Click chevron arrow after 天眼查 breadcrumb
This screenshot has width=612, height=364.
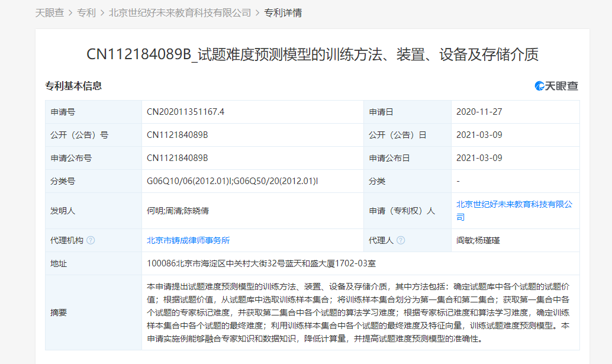(x=70, y=12)
